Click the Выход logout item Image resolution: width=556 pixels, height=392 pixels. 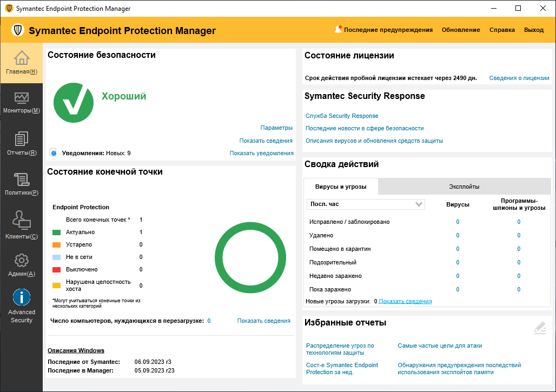point(534,30)
